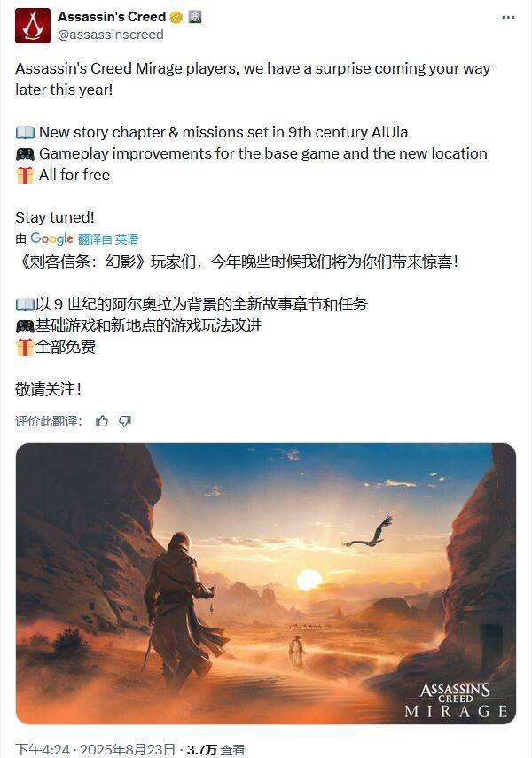Click the gold verified badge
Screen dimensions: 532x758
(176, 18)
